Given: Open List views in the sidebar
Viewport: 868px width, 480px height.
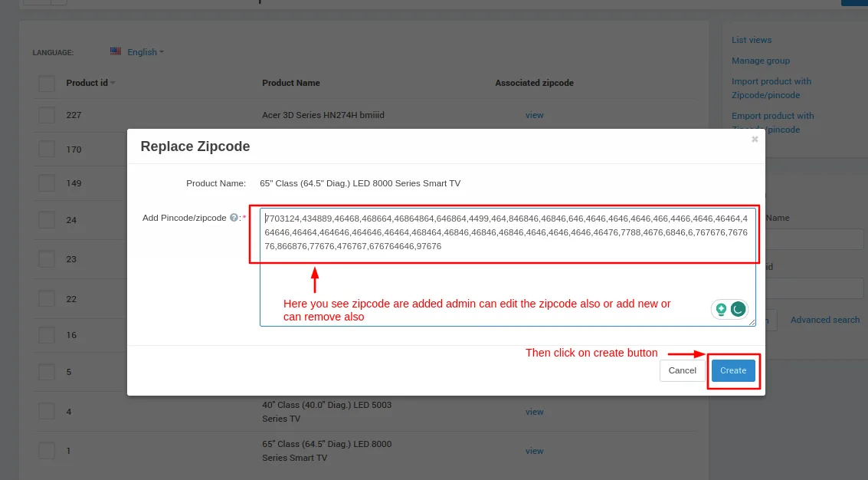Looking at the screenshot, I should click(x=752, y=40).
